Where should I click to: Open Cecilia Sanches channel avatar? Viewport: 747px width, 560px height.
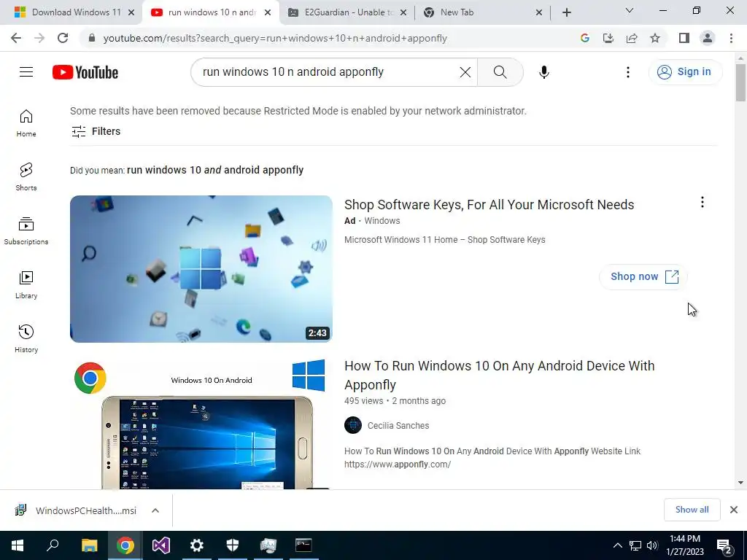(x=353, y=425)
